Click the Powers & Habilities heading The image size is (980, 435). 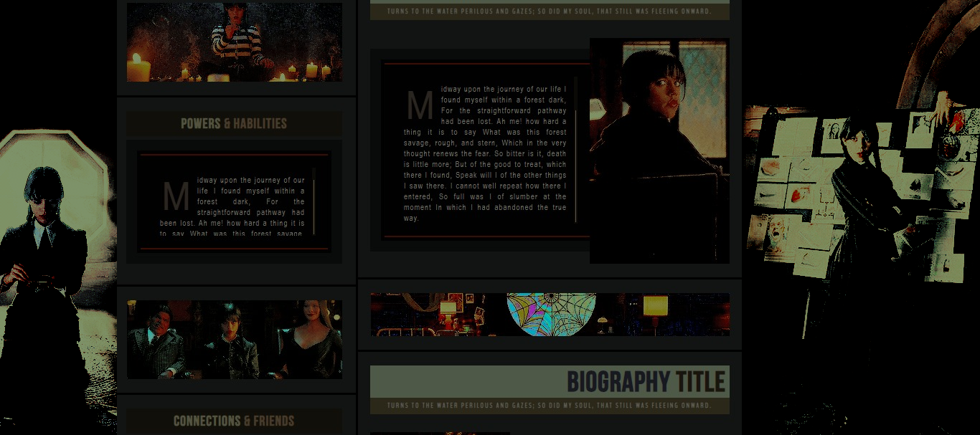click(x=234, y=123)
